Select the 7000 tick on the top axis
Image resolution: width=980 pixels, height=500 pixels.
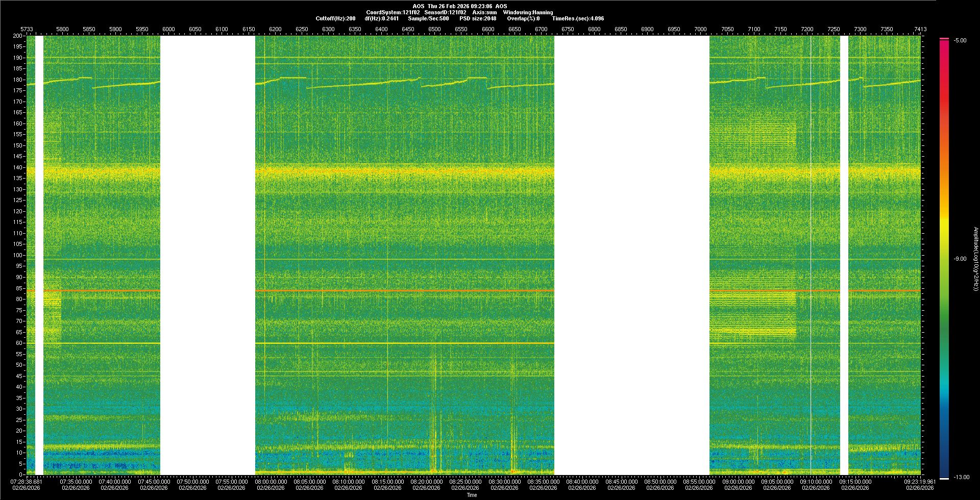(700, 29)
